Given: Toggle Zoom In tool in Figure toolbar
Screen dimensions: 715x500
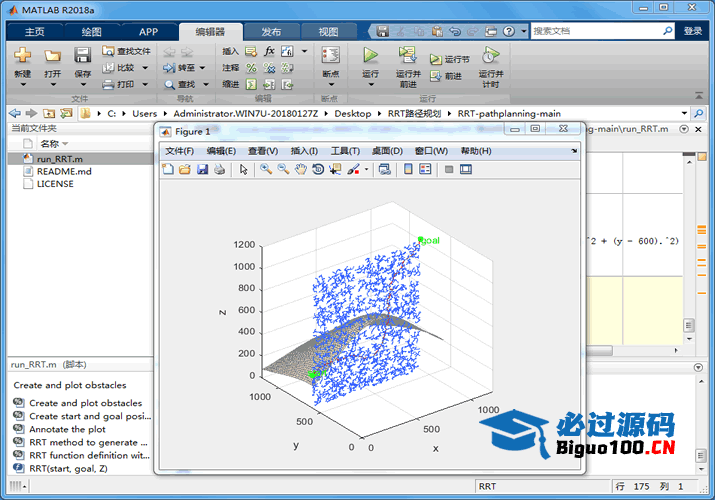Looking at the screenshot, I should (x=266, y=170).
